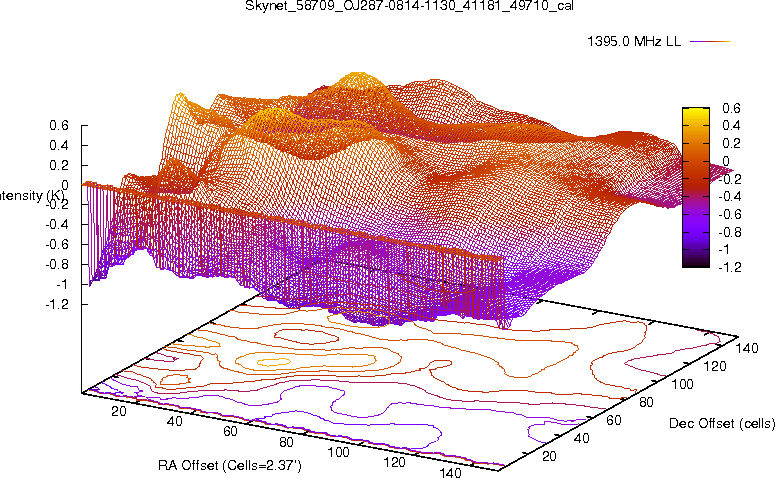This screenshot has width=775, height=478.
Task: Select the 40 tick on the RA Offset axis
Action: [x=174, y=421]
